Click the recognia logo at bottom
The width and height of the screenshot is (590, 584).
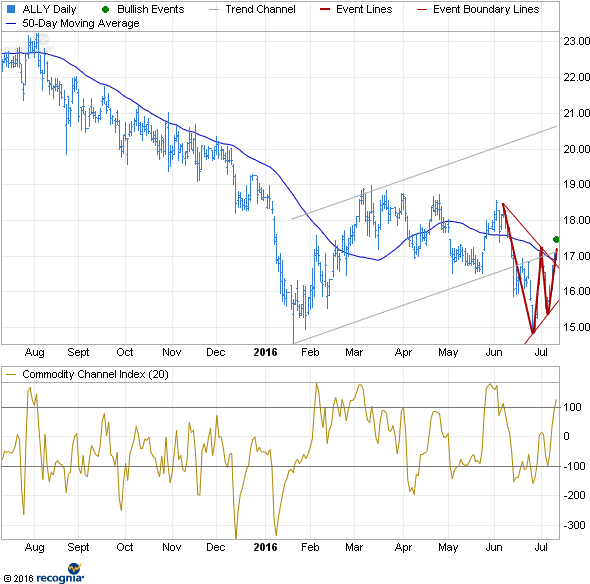(60, 574)
